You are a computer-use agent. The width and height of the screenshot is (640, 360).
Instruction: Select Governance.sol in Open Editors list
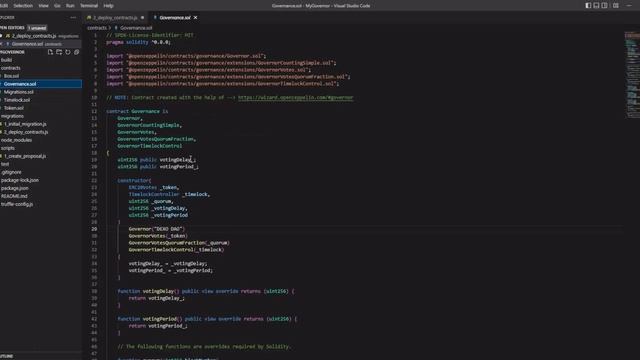pos(41,44)
